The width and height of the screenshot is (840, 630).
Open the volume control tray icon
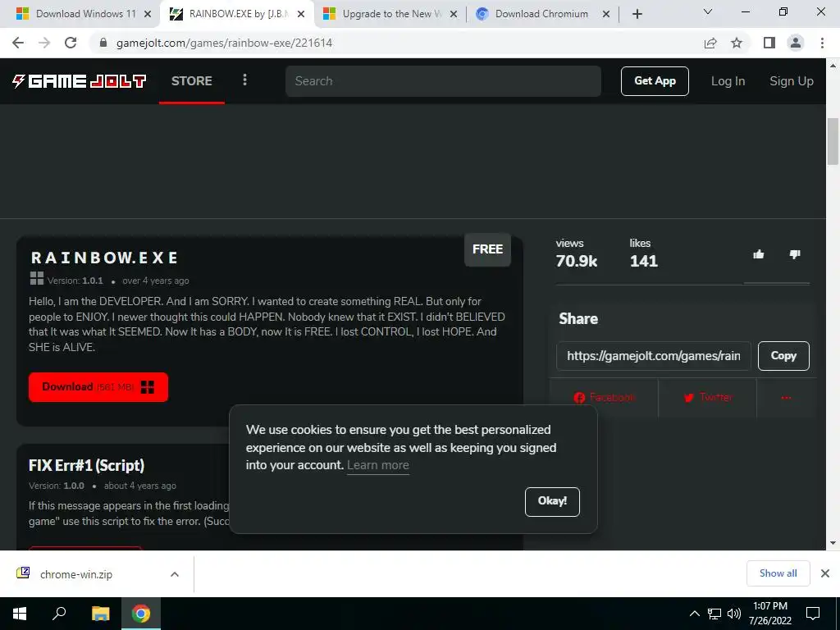point(734,614)
